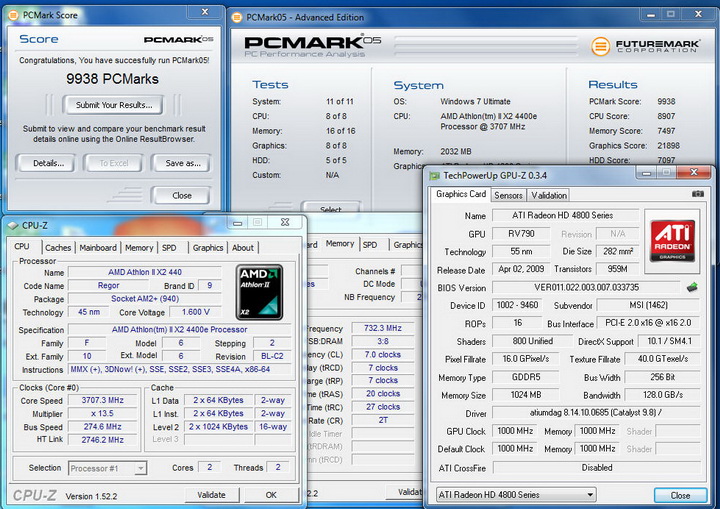
Task: Click the DRAM frequency value 732.3 MHz
Action: (382, 328)
